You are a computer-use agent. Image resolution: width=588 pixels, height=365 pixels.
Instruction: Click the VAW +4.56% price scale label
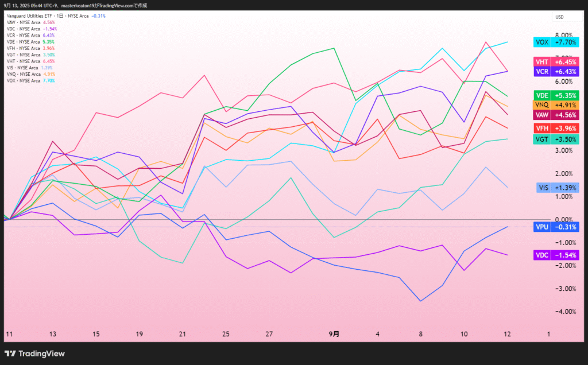click(x=556, y=115)
